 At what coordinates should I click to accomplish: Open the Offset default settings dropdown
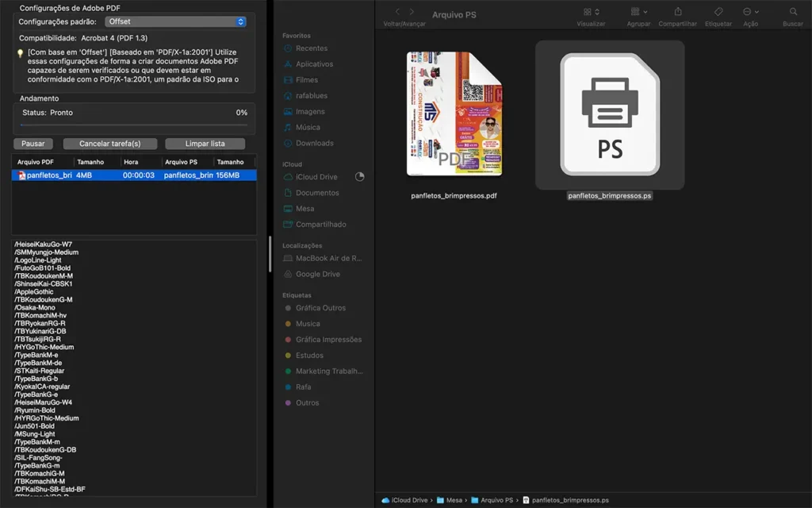click(x=175, y=21)
